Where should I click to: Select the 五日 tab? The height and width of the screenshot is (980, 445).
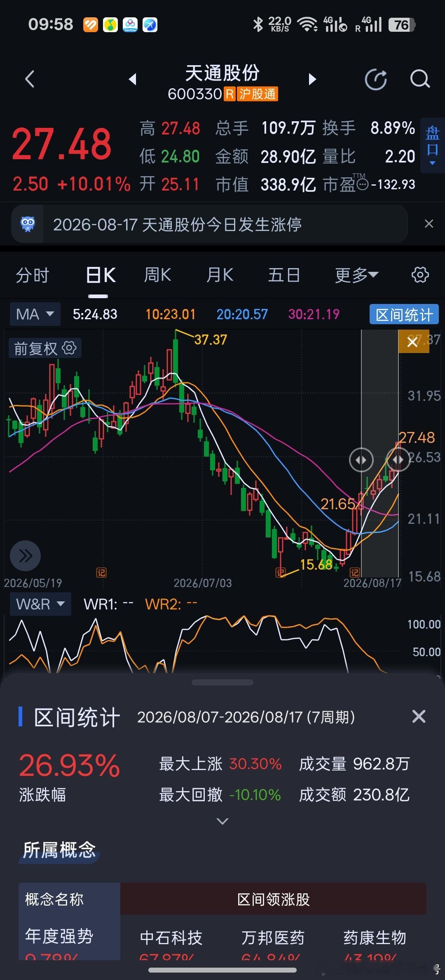pos(283,275)
